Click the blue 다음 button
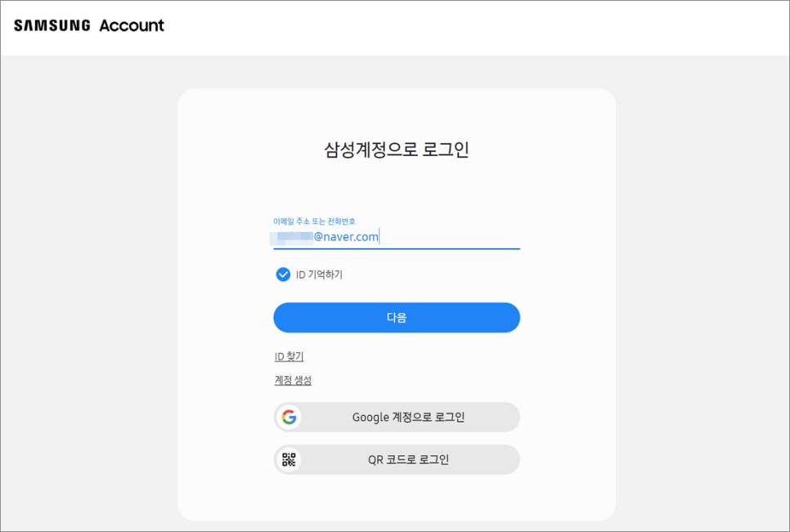Viewport: 790px width, 532px height. pyautogui.click(x=397, y=318)
